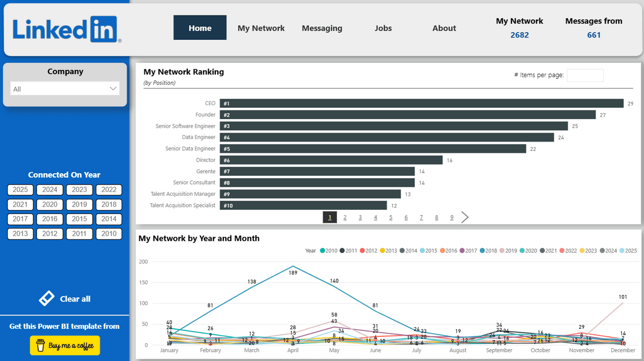The width and height of the screenshot is (644, 361).
Task: Select 2019 in the chart legend
Action: point(508,251)
